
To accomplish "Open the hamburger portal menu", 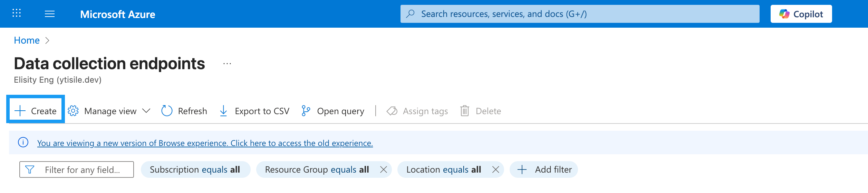I will coord(50,14).
